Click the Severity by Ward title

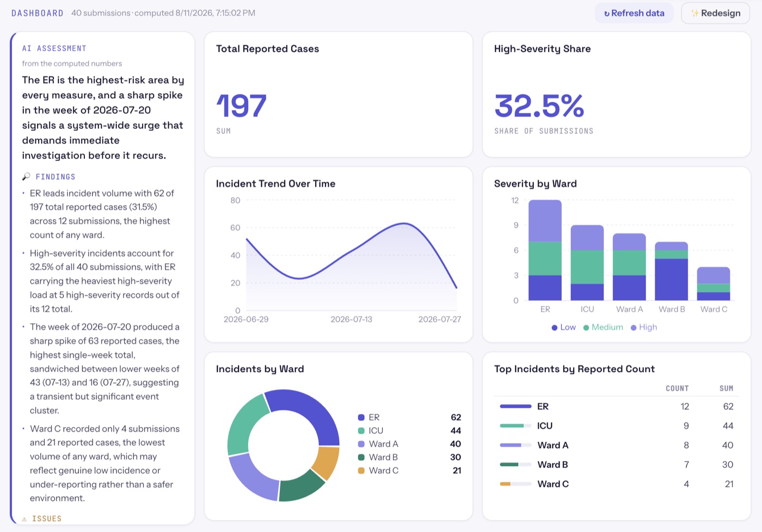tap(535, 184)
